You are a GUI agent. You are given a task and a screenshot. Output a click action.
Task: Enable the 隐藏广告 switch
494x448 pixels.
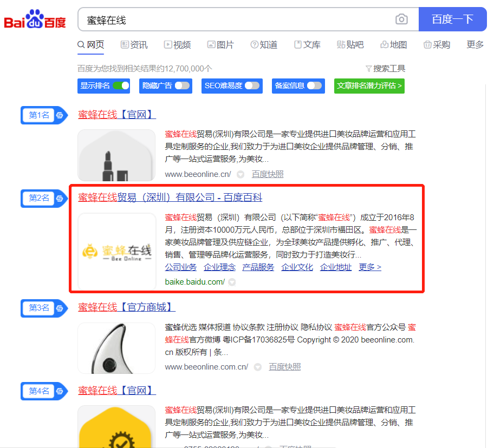click(183, 85)
